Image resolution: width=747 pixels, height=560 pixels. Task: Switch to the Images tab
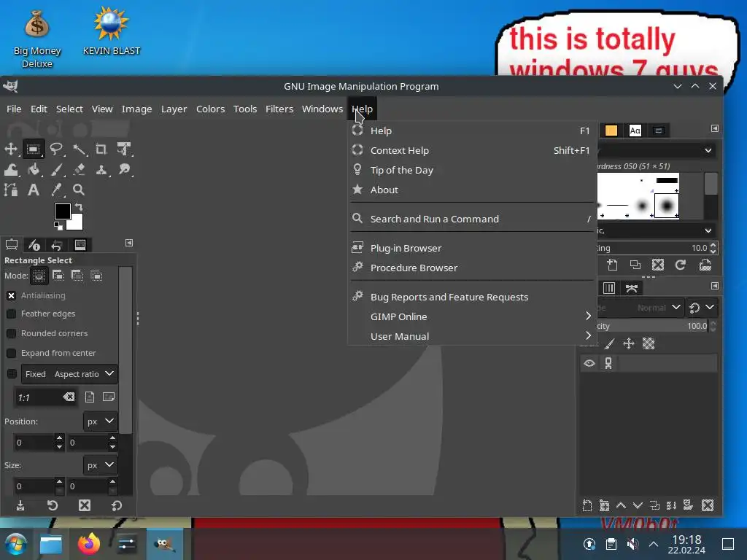(x=80, y=245)
